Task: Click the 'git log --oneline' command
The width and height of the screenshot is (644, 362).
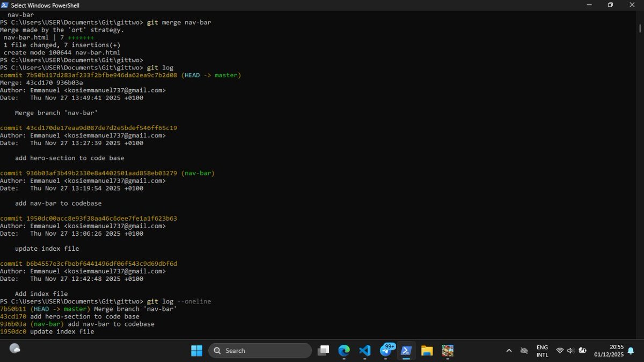Action: [179, 301]
